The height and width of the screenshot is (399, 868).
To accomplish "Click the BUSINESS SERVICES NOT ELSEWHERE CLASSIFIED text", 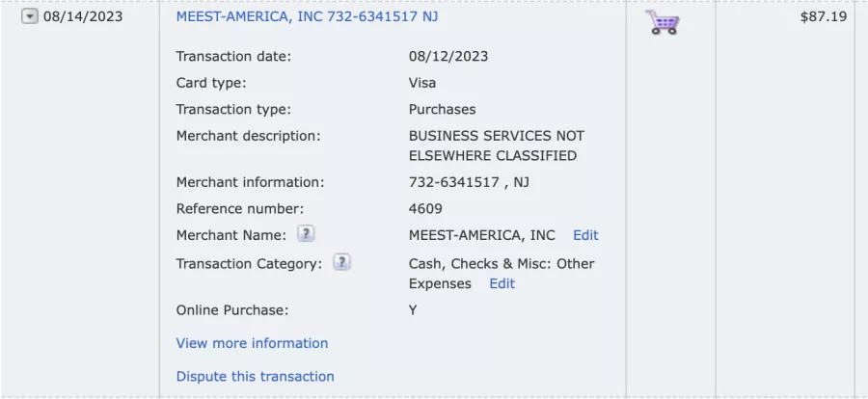I will click(x=497, y=146).
